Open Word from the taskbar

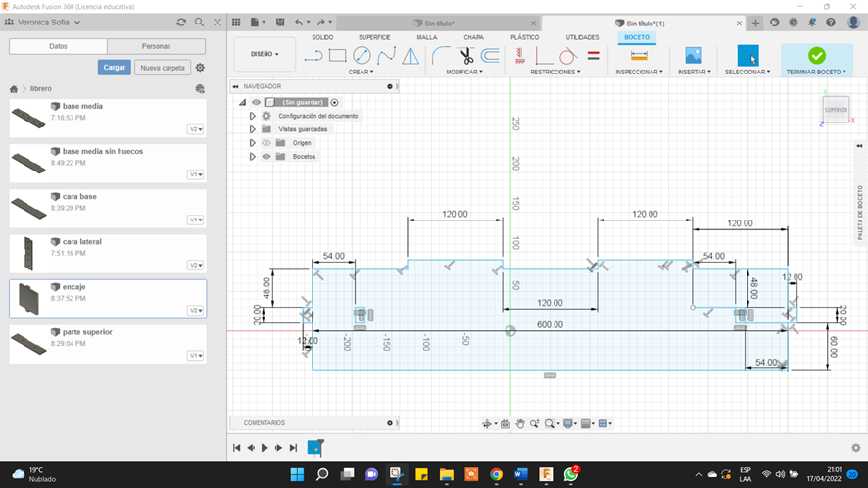pos(521,474)
